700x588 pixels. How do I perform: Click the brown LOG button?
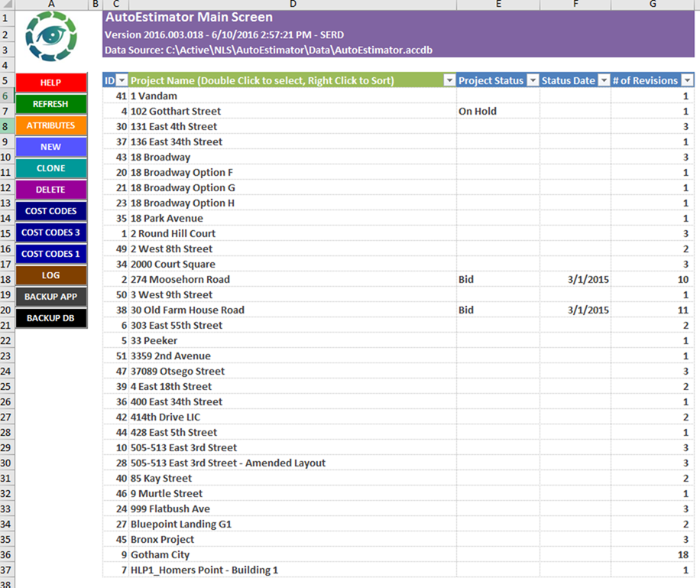[51, 276]
